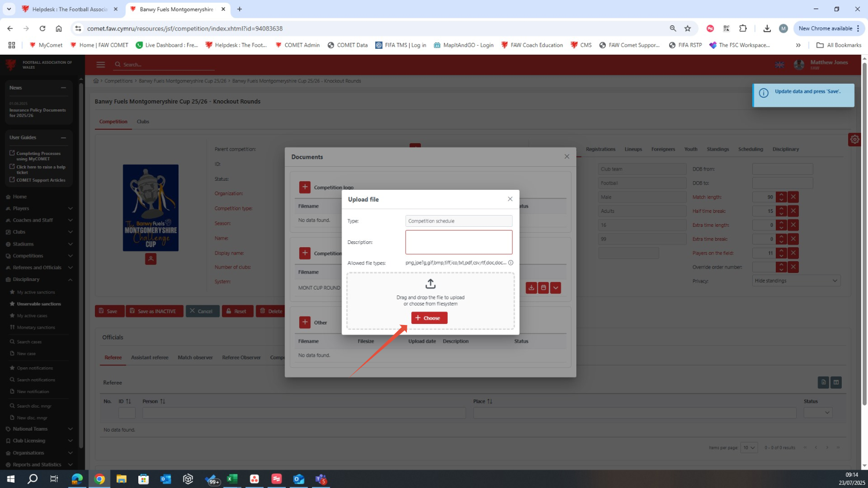Open Microsoft Teams from taskbar

(x=321, y=479)
